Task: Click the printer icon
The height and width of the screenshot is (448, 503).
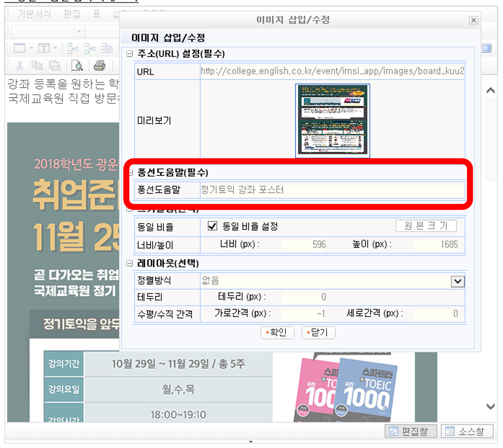Action: 99,66
